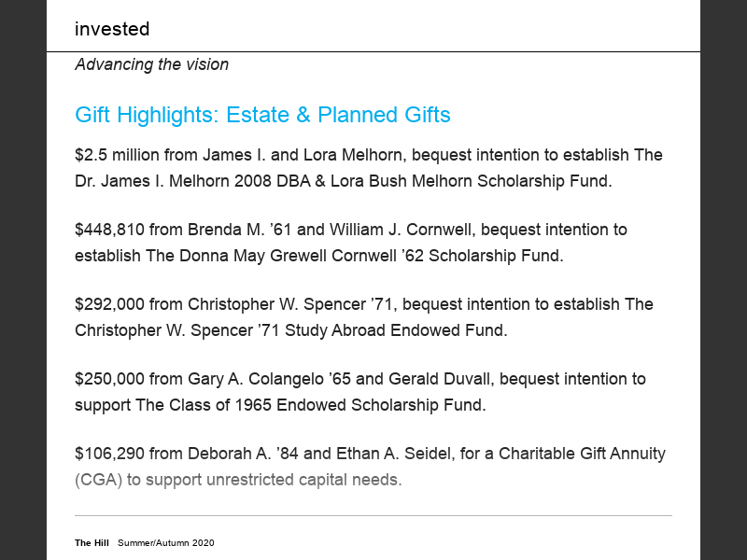
Task: Click the dark margin left of the slide
Action: [22, 280]
